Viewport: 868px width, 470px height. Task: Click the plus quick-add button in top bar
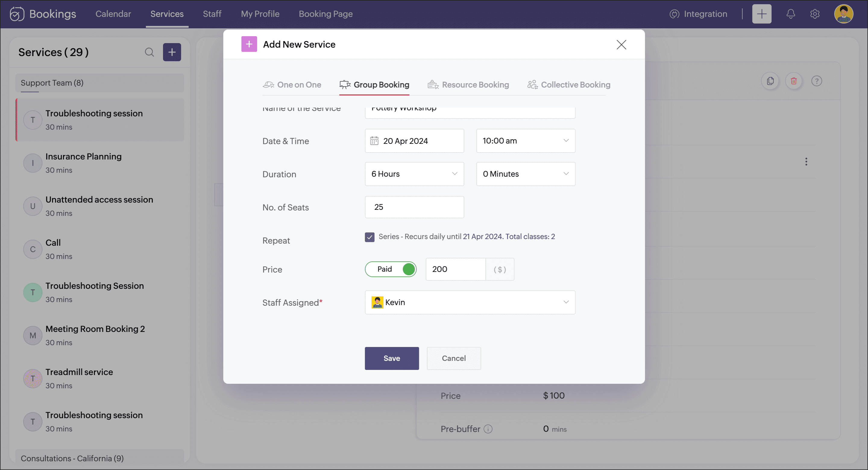pyautogui.click(x=762, y=14)
